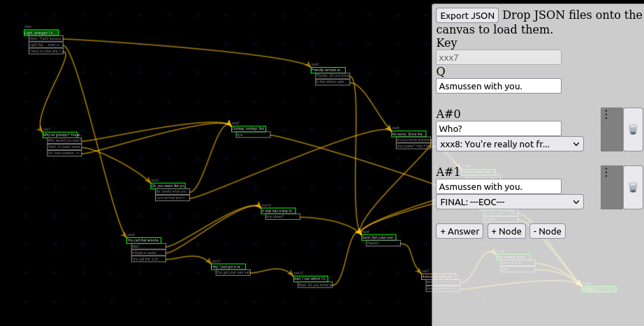Open the A#0 target dropdown showing xxx8
The width and height of the screenshot is (644, 326).
point(509,144)
